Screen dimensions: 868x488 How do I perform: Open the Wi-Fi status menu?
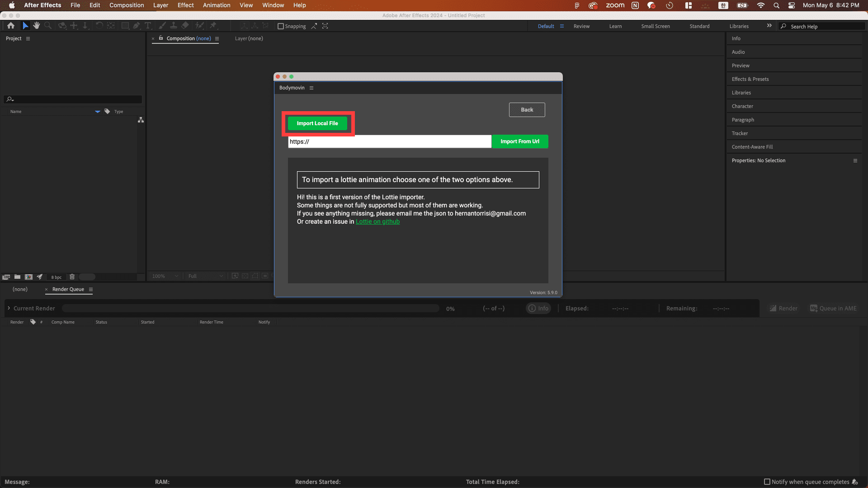tap(761, 5)
